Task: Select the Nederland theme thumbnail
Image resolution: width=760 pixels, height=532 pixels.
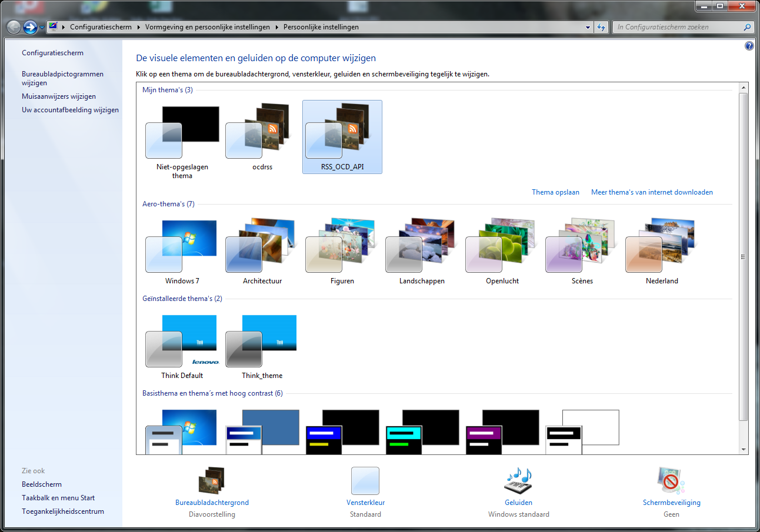Action: 662,247
